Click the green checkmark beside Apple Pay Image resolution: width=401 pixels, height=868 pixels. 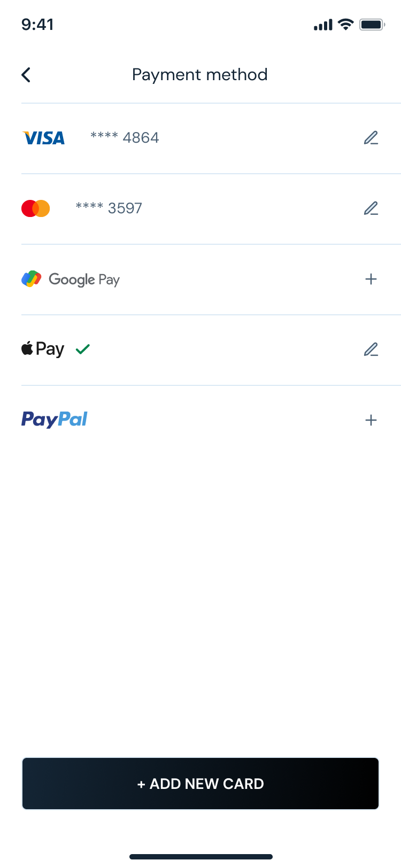(x=83, y=350)
